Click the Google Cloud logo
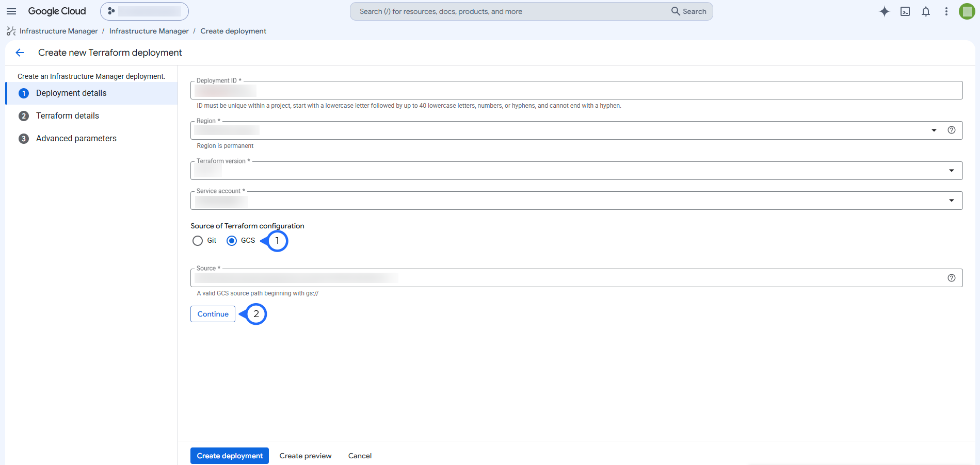The width and height of the screenshot is (980, 465). click(x=57, y=11)
